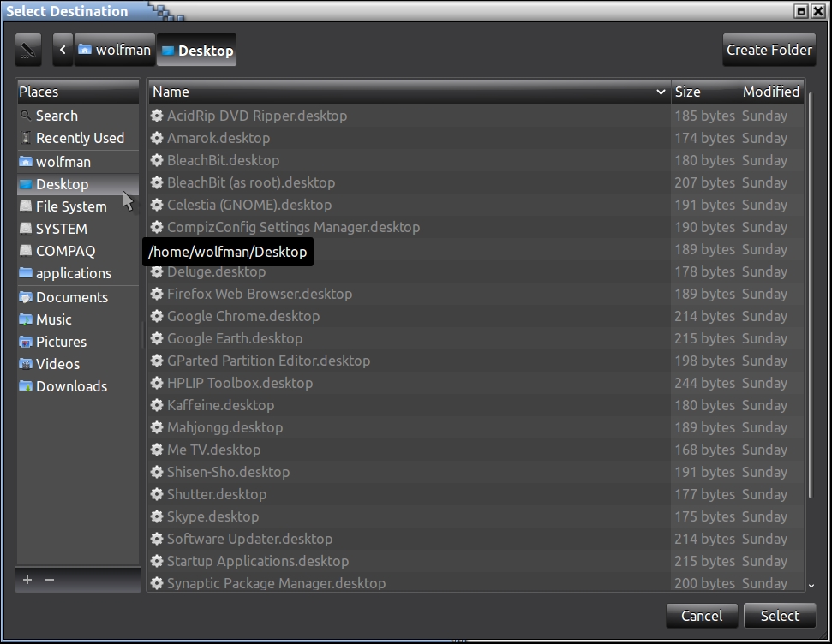Click the Desktop breadcrumb button

(x=197, y=51)
